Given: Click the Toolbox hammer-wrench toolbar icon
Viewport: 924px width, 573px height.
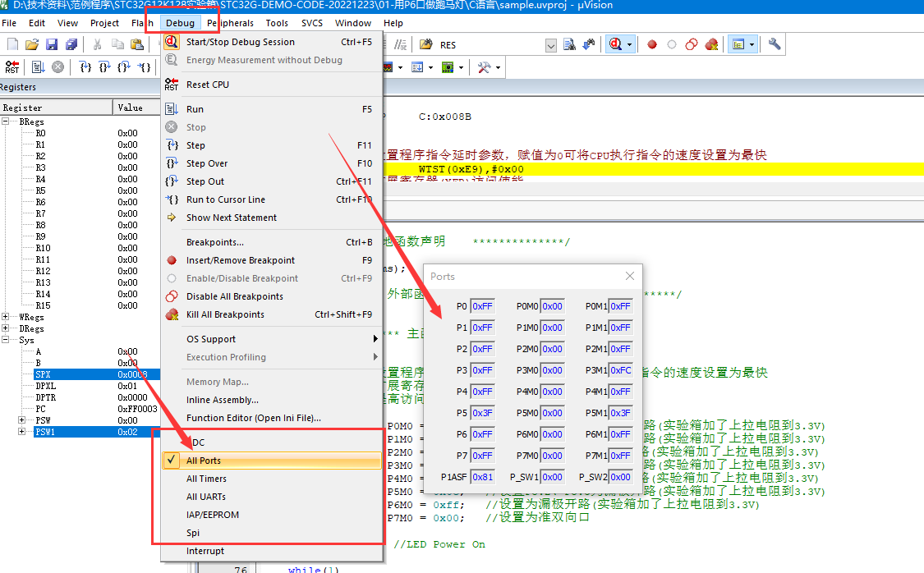Looking at the screenshot, I should click(x=485, y=67).
